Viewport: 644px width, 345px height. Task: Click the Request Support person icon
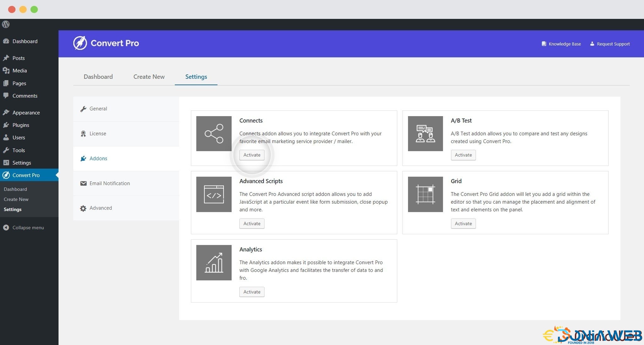click(592, 44)
